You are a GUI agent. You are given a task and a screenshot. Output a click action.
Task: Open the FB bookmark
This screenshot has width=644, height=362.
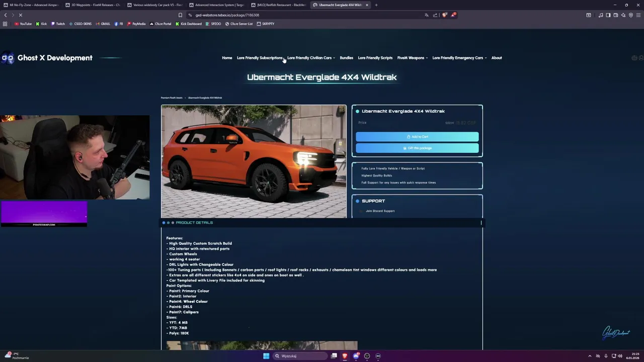(119, 24)
